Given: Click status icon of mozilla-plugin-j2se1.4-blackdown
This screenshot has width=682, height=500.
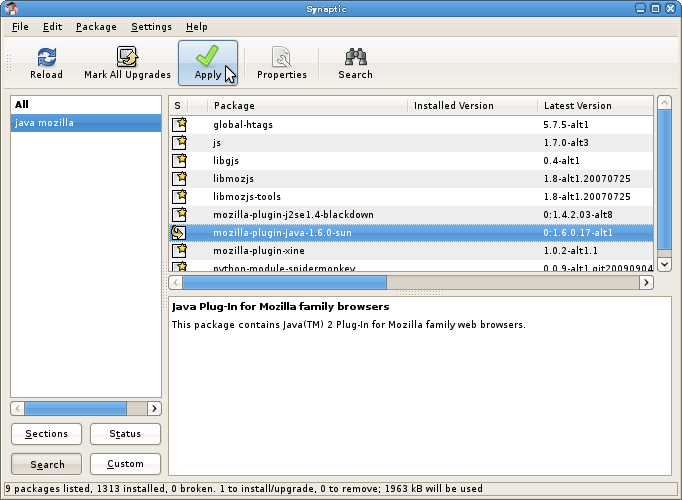Looking at the screenshot, I should (x=179, y=215).
